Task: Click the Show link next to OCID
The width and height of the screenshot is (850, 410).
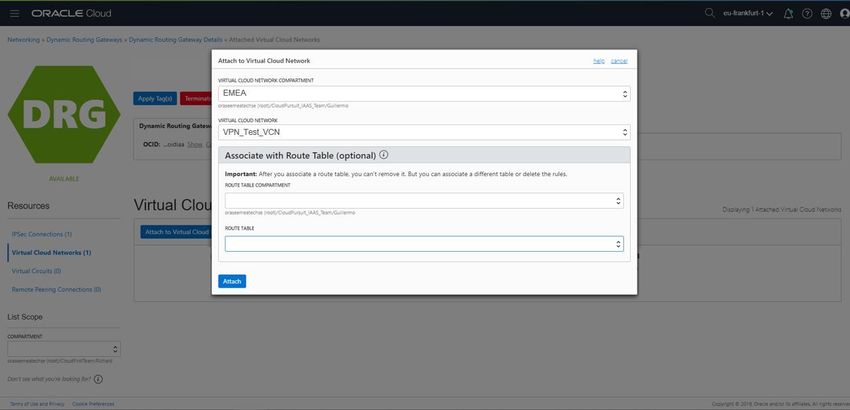Action: (195, 144)
